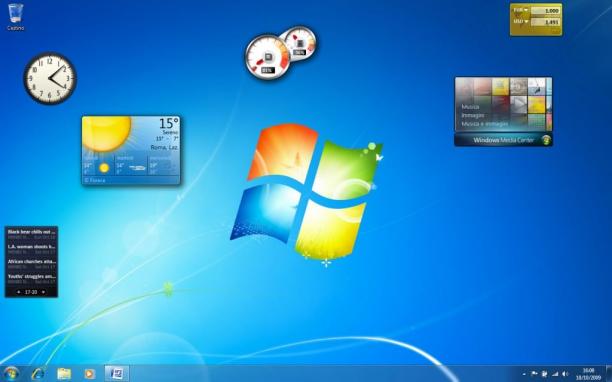Open the headline starting "L.A. woman shoots"
This screenshot has height=382, width=612.
[x=31, y=249]
